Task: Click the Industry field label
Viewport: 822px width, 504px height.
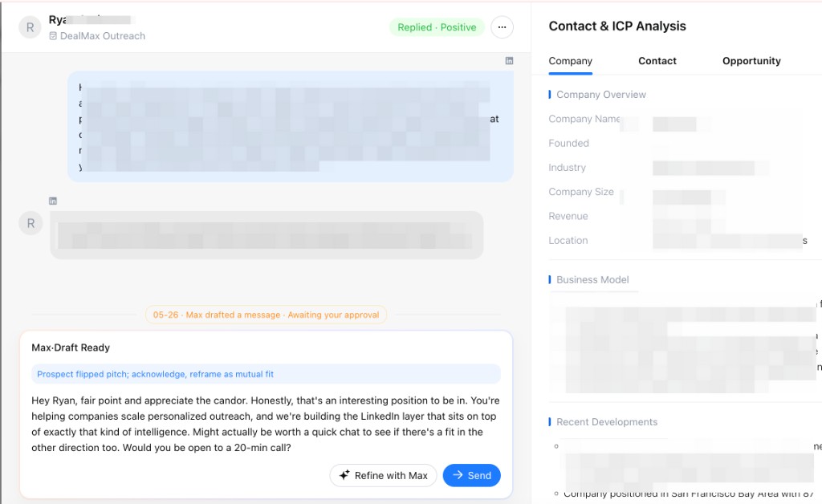Action: point(568,168)
